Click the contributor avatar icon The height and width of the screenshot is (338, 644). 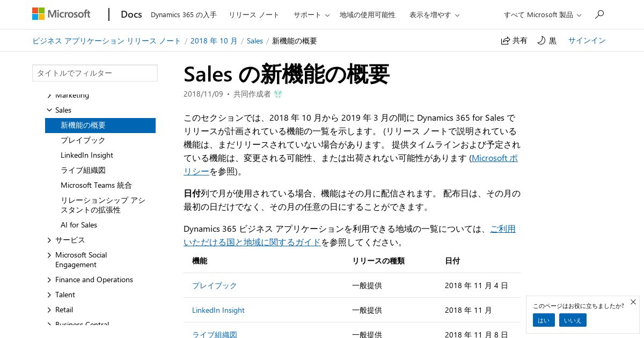(278, 94)
